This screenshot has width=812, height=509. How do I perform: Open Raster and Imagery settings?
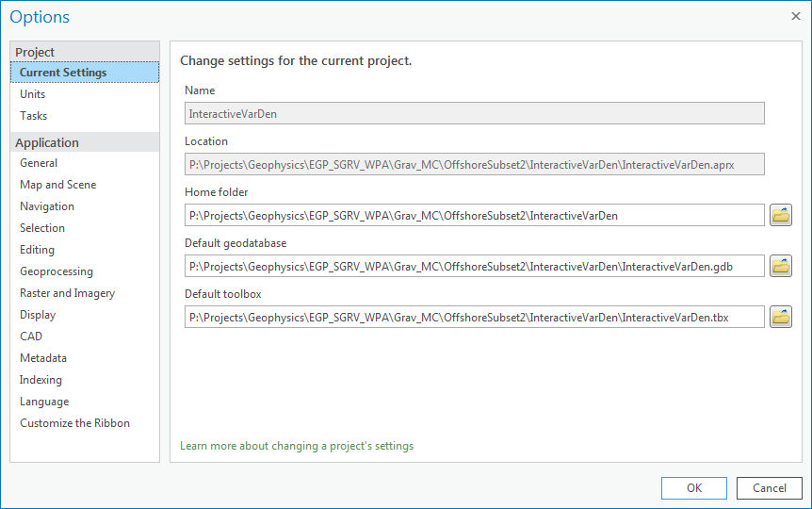click(68, 293)
